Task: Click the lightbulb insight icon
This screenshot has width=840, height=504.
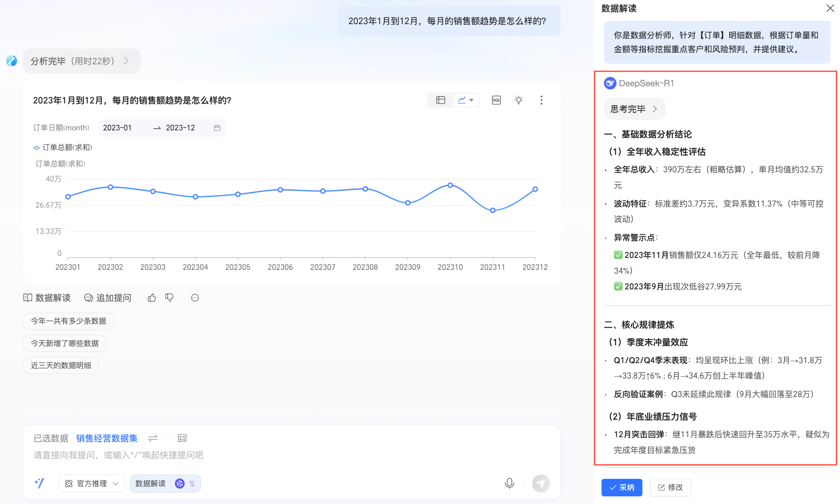Action: (519, 100)
